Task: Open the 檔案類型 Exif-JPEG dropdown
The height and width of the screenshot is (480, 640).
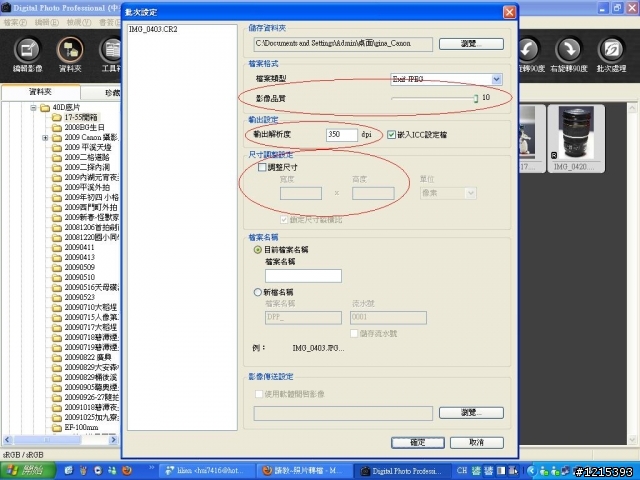Action: point(496,79)
